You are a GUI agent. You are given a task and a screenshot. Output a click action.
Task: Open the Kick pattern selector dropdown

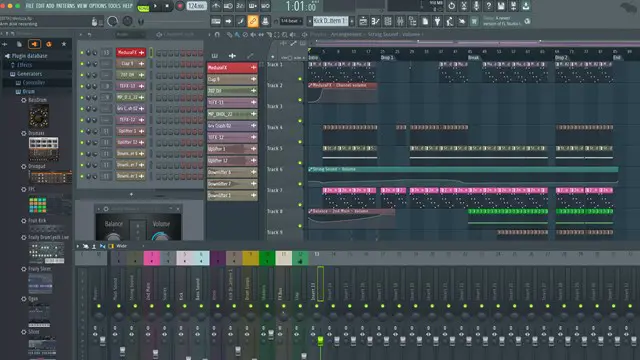[x=330, y=21]
